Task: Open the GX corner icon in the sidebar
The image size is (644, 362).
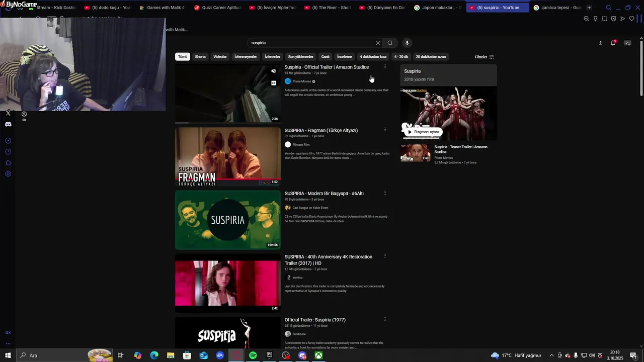Action: [x=8, y=333]
